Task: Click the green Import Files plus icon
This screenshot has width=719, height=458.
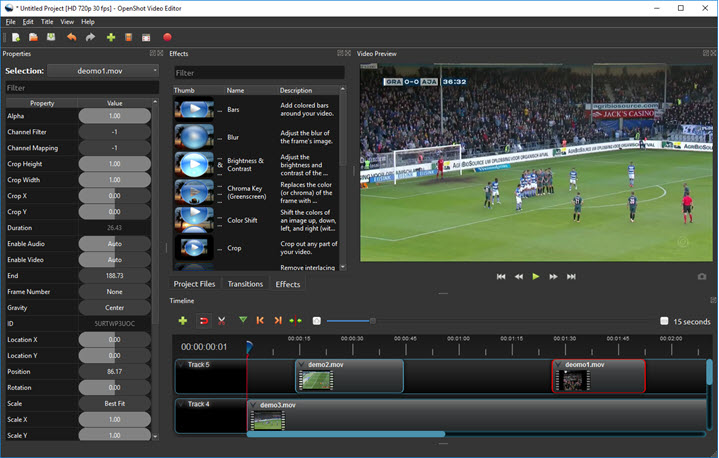Action: (x=111, y=37)
